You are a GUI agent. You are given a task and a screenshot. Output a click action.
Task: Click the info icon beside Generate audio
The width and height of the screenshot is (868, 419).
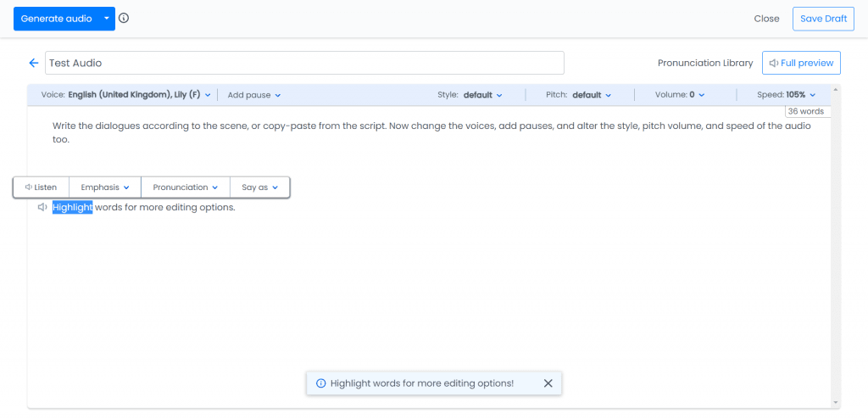point(124,19)
